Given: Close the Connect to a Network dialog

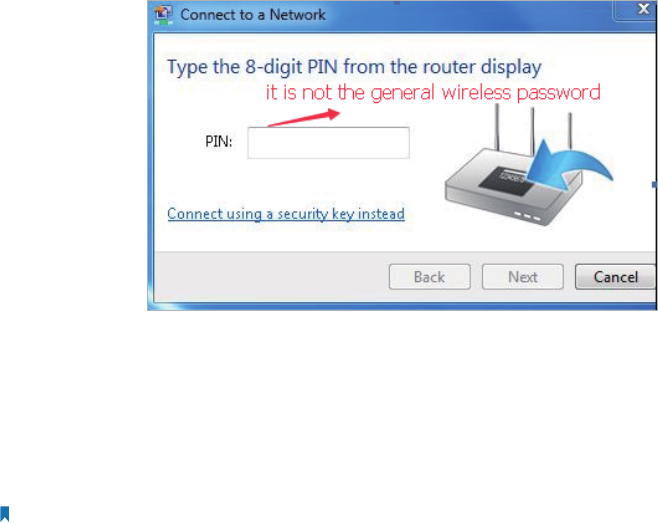Looking at the screenshot, I should click(642, 9).
